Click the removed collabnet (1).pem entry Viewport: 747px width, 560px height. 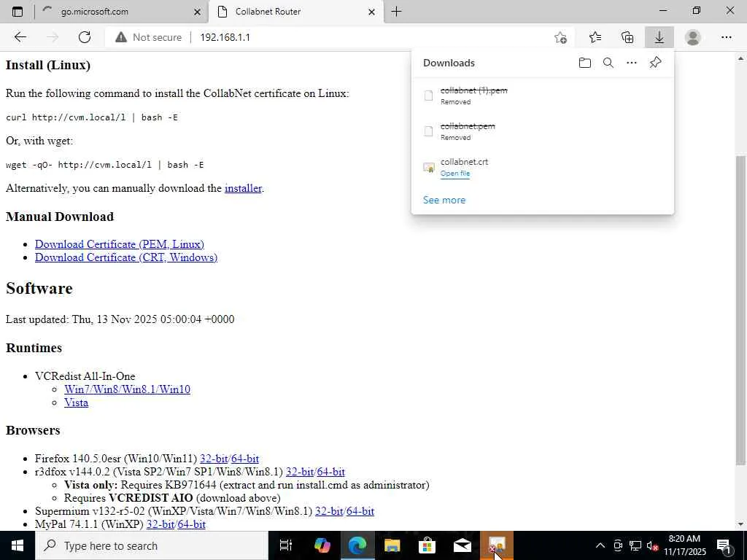543,96
